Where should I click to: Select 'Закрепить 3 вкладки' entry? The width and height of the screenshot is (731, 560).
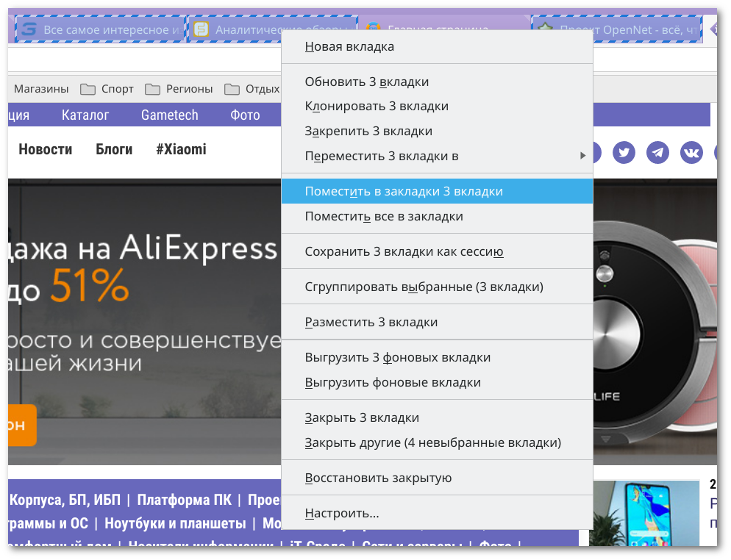[437, 131]
